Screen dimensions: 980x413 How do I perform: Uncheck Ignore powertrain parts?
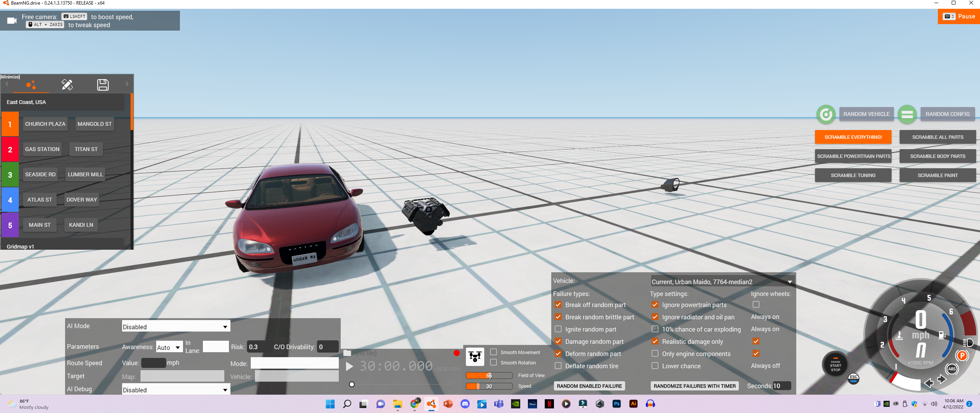click(655, 305)
